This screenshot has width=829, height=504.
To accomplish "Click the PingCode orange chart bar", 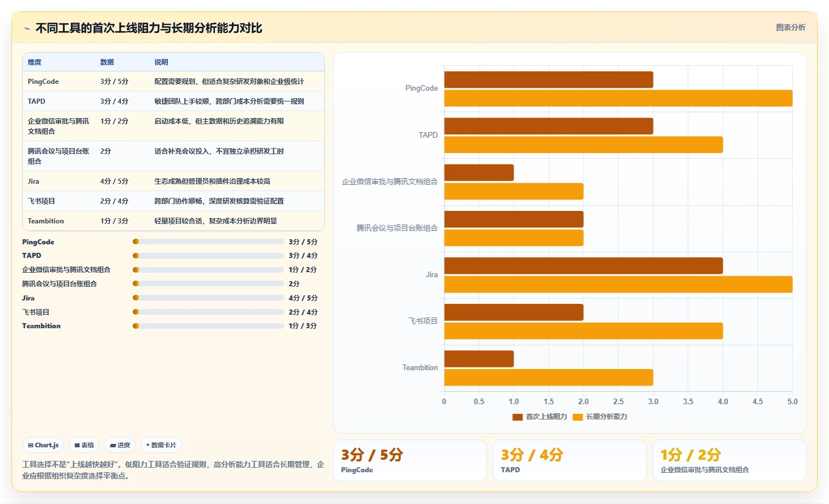I will click(x=618, y=98).
